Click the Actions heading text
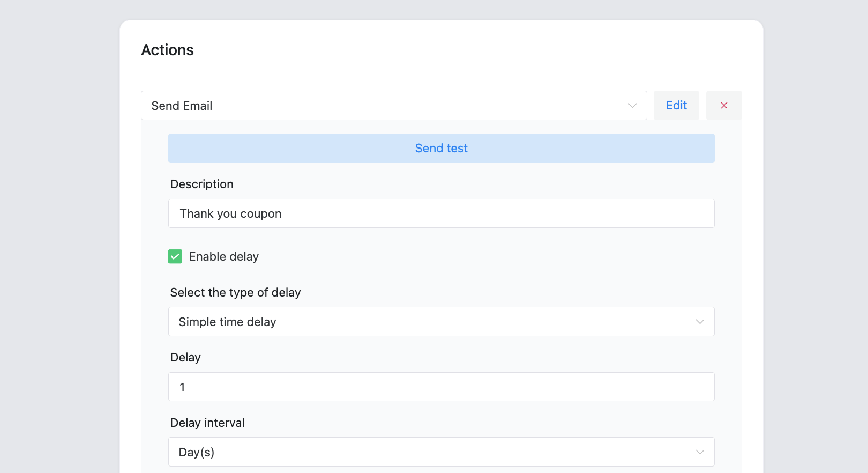Image resolution: width=868 pixels, height=473 pixels. 168,50
